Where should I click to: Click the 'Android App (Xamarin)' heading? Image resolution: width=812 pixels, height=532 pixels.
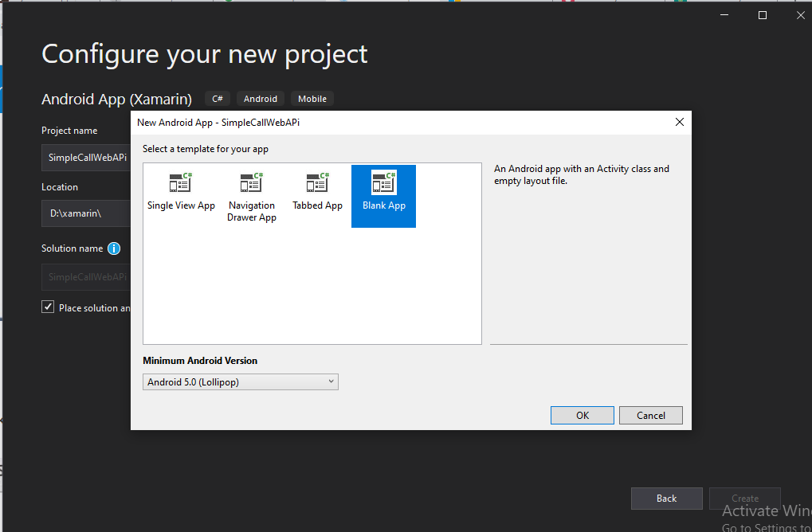tap(116, 99)
